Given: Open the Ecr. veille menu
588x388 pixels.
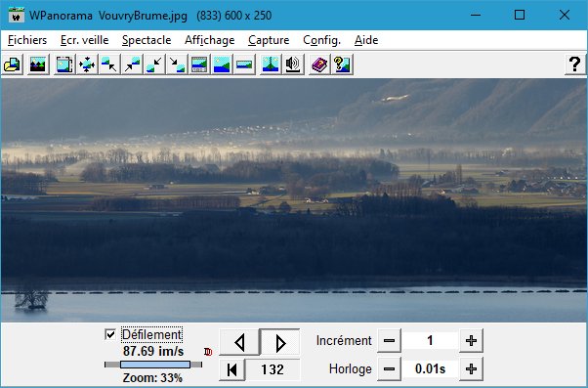Looking at the screenshot, I should [x=84, y=40].
